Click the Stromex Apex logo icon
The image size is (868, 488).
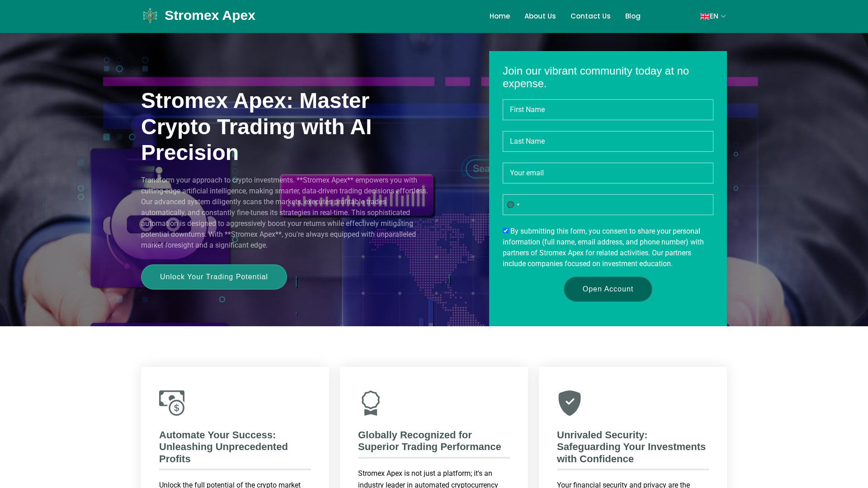tap(150, 16)
